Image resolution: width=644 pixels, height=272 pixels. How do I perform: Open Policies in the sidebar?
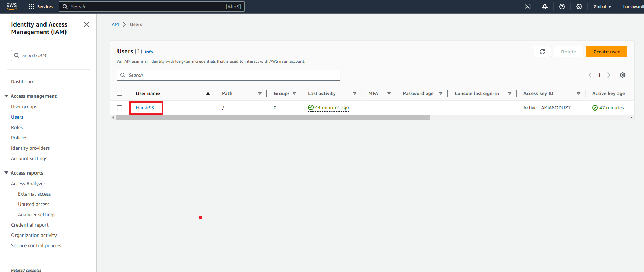(x=19, y=138)
